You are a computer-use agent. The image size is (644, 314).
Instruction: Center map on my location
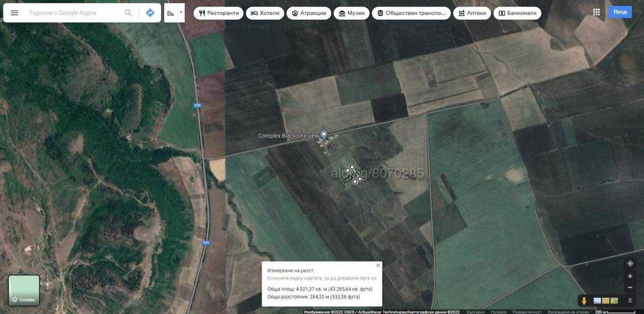coord(630,264)
